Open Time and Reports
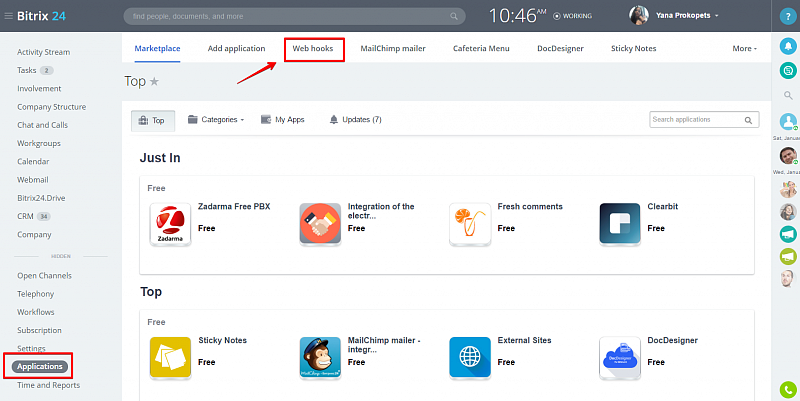800x401 pixels. 48,385
